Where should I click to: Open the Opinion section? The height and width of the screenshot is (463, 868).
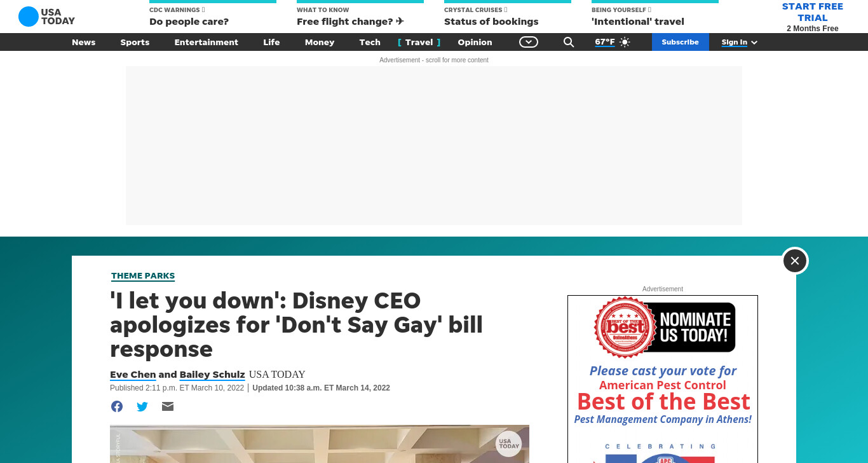pos(475,42)
